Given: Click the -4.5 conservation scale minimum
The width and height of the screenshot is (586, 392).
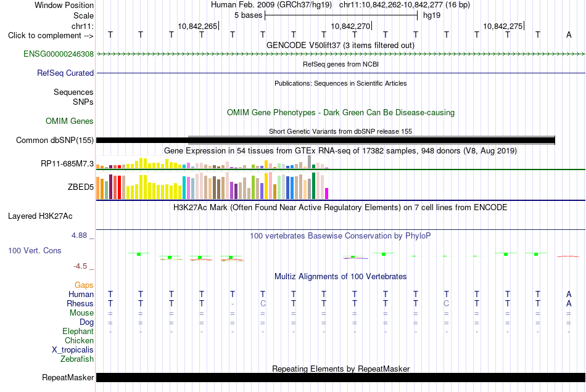Looking at the screenshot, I should [x=80, y=266].
